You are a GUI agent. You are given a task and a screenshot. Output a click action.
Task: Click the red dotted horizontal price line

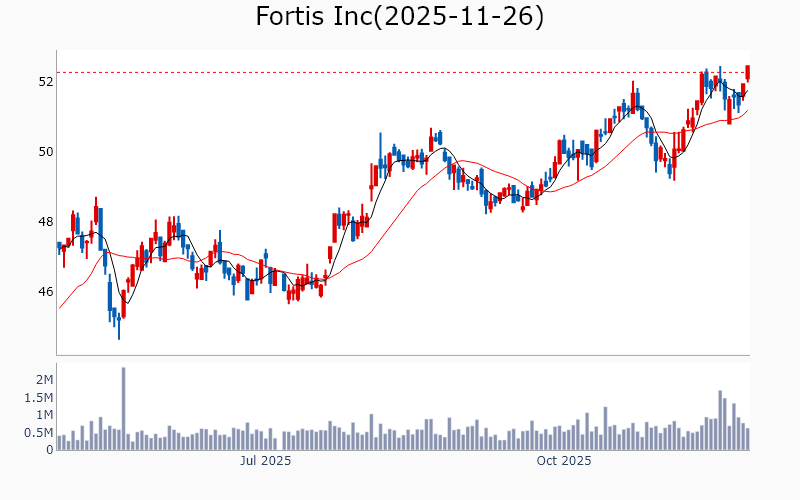tap(400, 72)
